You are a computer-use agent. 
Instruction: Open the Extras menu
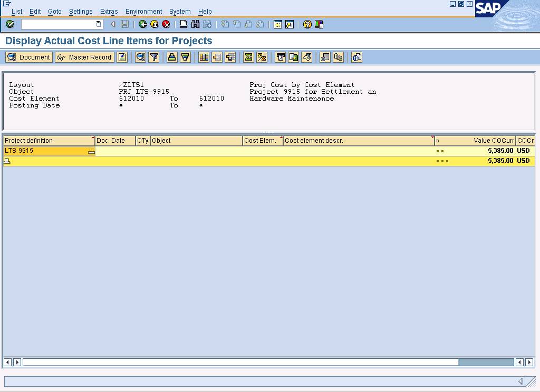(x=109, y=12)
